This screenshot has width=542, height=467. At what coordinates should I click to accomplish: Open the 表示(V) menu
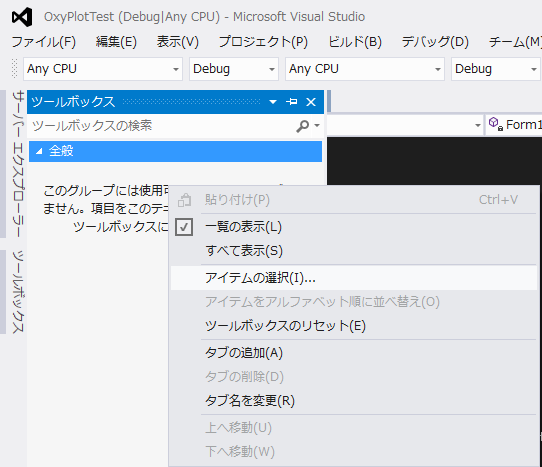(x=178, y=42)
